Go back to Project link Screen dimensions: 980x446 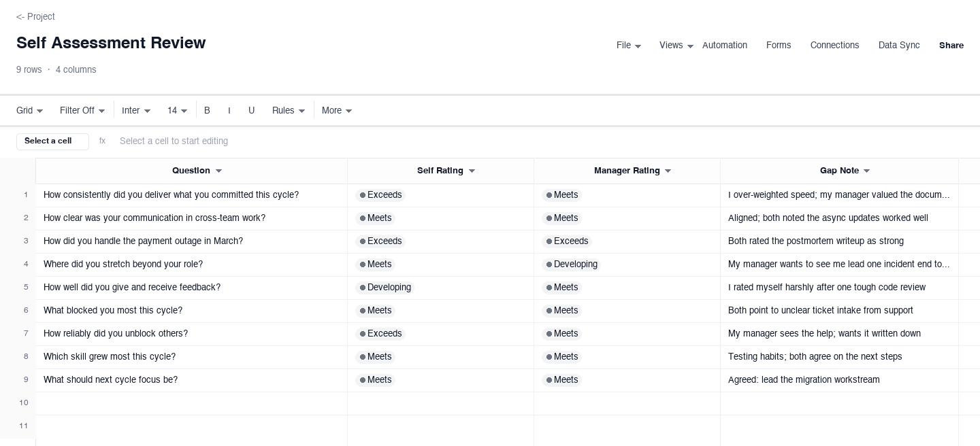[35, 16]
